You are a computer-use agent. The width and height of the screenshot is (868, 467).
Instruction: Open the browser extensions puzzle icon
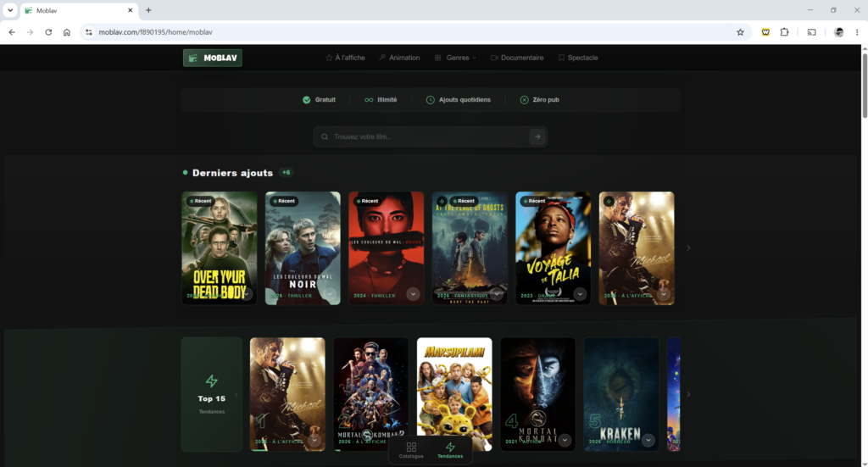[x=784, y=32]
